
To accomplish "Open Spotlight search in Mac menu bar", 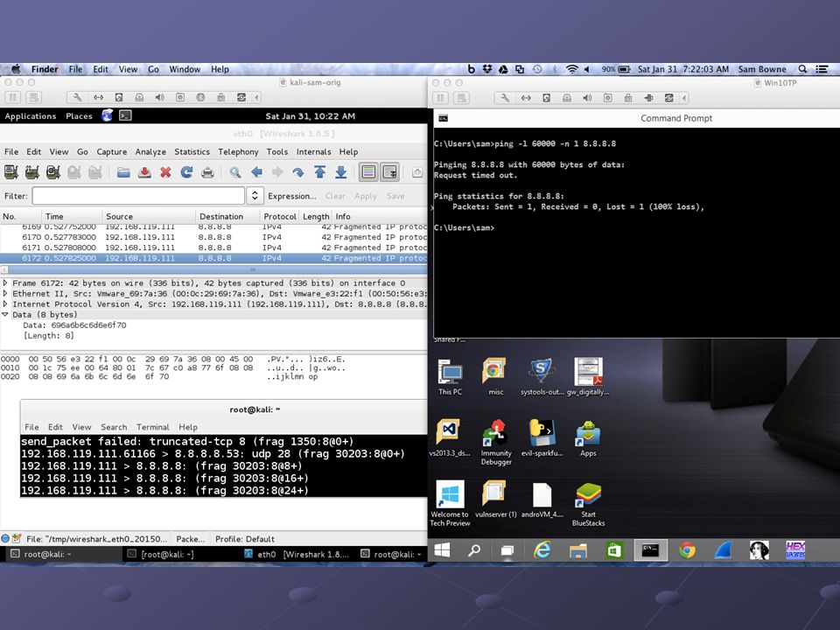I will tap(802, 69).
